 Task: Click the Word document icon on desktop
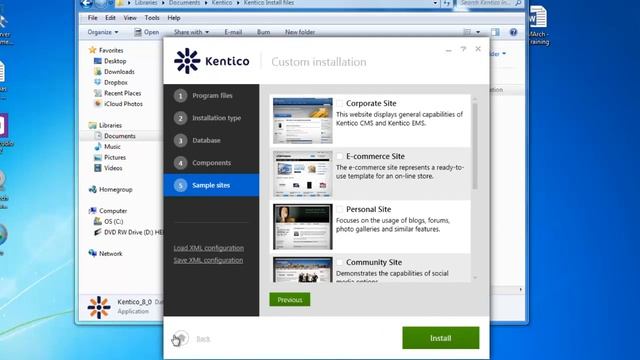pyautogui.click(x=538, y=17)
